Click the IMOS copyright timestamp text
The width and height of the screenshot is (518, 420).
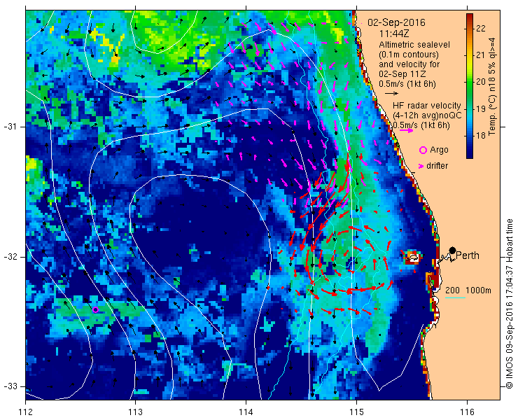point(509,304)
